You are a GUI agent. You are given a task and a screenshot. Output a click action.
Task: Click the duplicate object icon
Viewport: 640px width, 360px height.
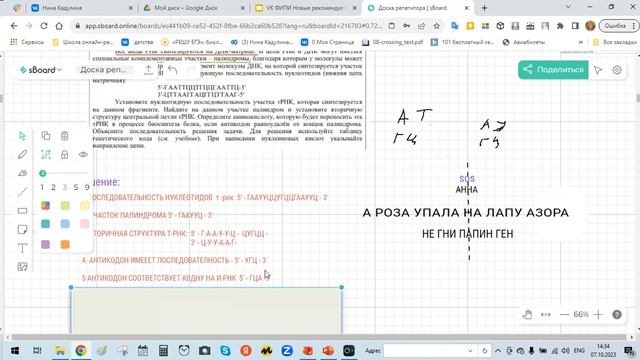click(x=46, y=136)
